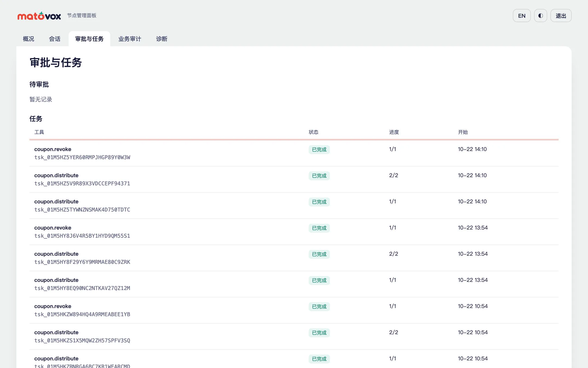Select task ID tsk_01M5HY8J6V4R5BY1HYD9QM55S1
This screenshot has width=588, height=368.
coord(82,236)
